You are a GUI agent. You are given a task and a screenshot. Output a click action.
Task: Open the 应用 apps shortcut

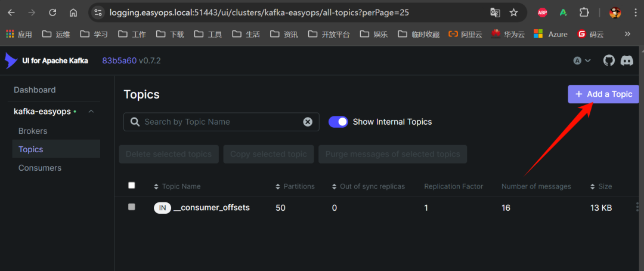point(19,34)
